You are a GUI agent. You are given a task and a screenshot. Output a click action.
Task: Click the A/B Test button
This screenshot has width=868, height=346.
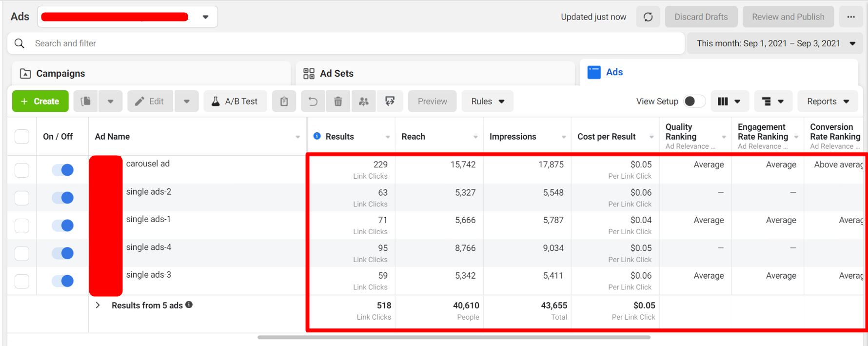pos(235,101)
